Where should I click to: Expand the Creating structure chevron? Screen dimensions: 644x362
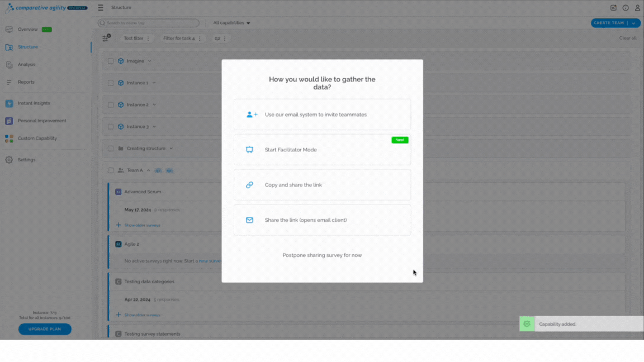[x=171, y=149]
